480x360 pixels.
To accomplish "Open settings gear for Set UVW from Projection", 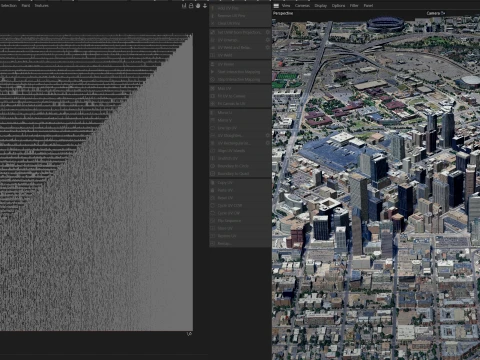I will click(x=268, y=32).
